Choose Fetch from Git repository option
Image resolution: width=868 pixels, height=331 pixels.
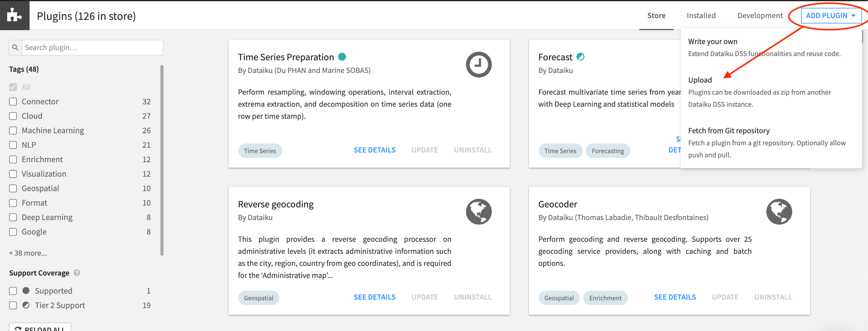[728, 131]
